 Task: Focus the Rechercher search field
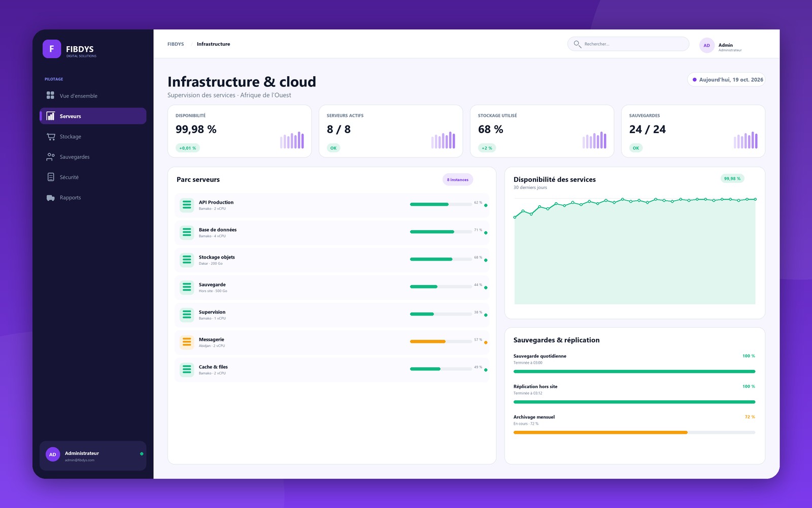pos(628,44)
